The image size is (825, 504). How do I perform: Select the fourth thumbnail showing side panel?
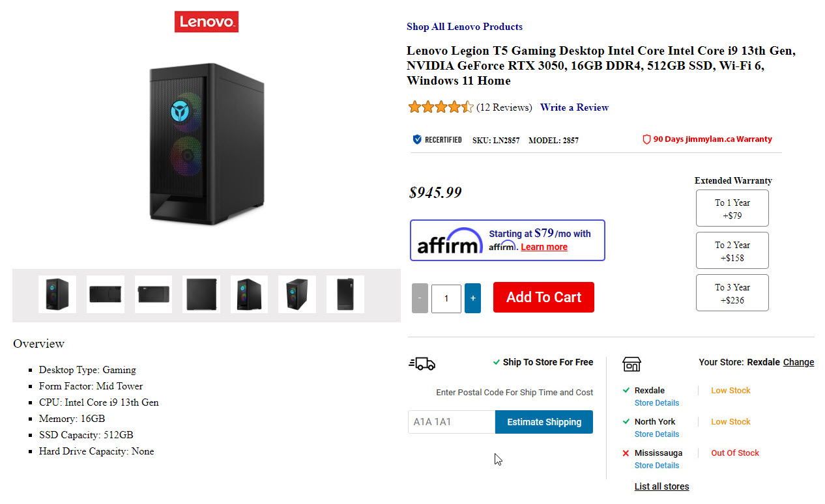201,294
